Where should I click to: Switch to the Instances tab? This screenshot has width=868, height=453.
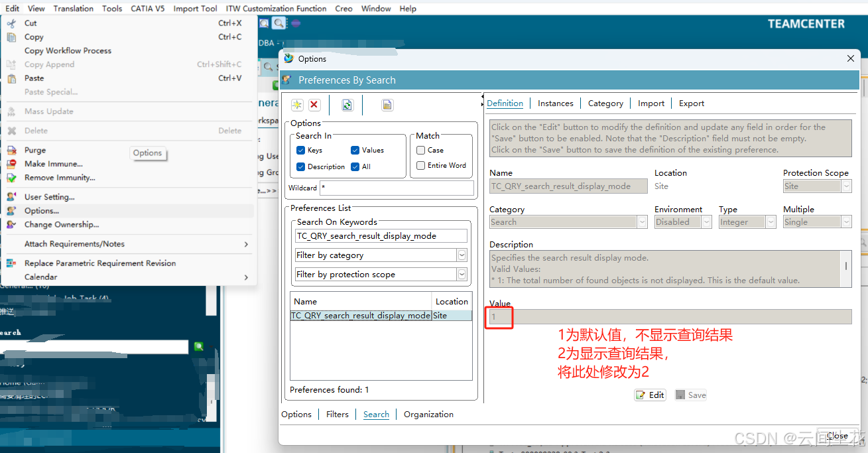[x=556, y=103]
